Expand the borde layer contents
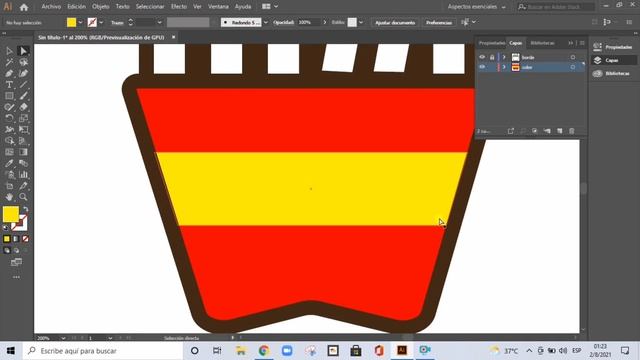The height and width of the screenshot is (360, 640). [x=504, y=58]
